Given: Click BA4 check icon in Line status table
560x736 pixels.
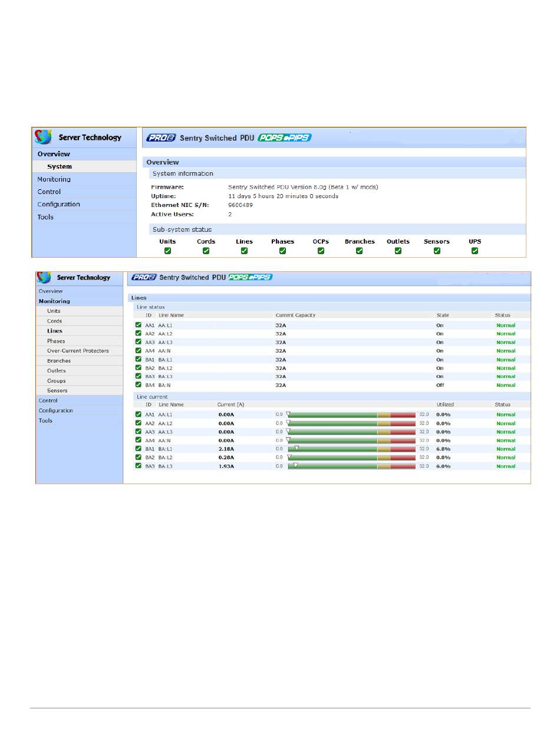Looking at the screenshot, I should tap(139, 385).
